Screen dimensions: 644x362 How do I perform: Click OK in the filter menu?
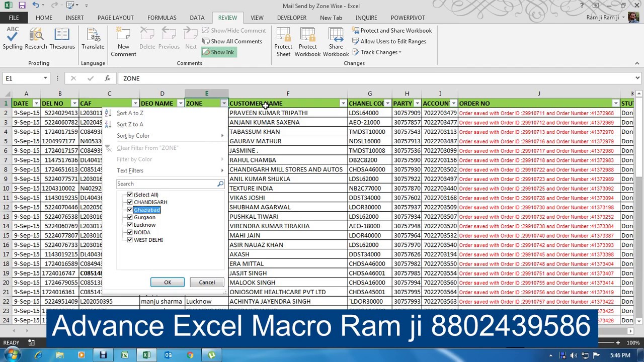(168, 283)
